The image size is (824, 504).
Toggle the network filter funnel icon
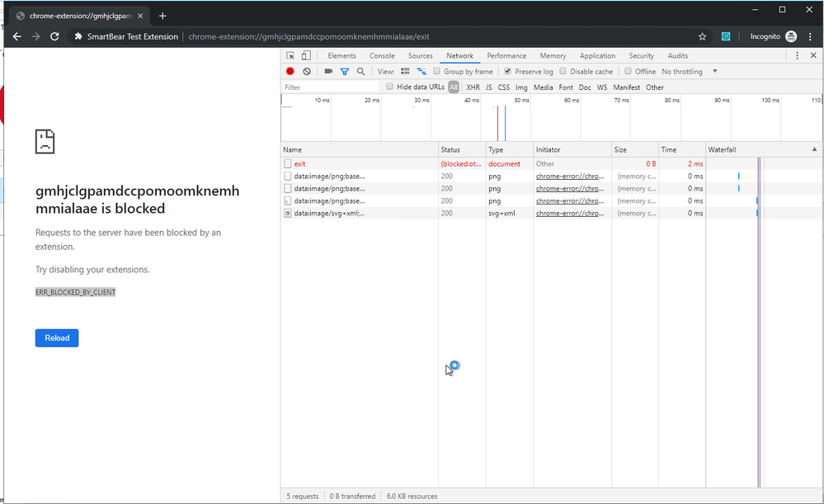tap(345, 72)
